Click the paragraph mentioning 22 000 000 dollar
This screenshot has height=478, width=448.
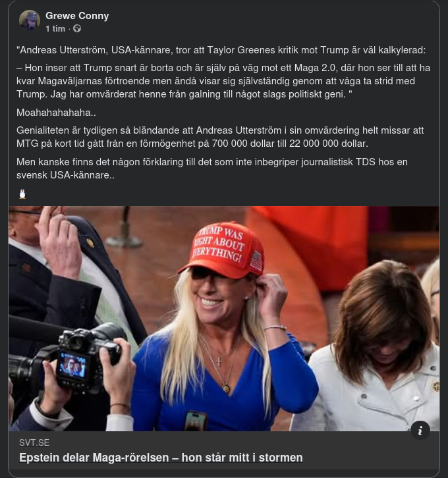[220, 137]
